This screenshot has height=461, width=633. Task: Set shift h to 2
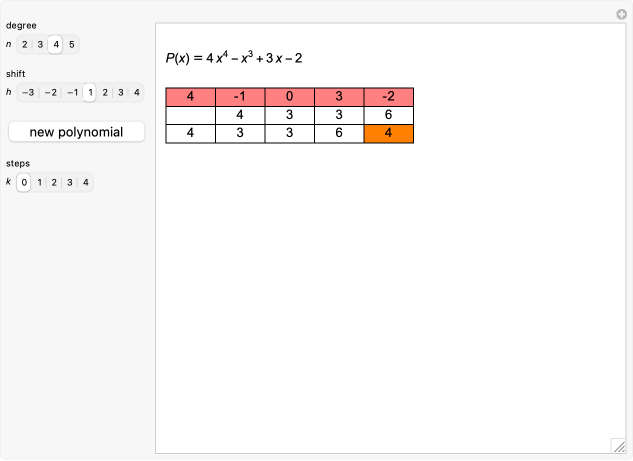click(106, 93)
